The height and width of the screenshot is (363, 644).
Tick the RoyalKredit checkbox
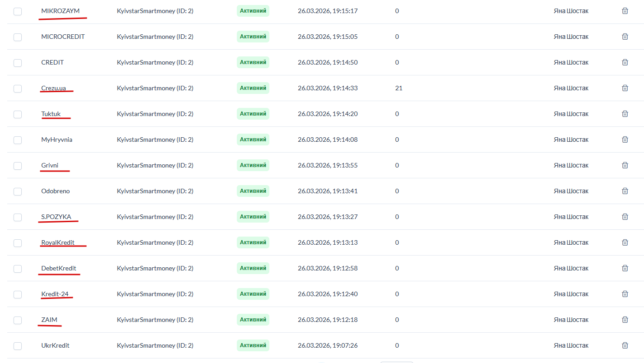coord(18,243)
